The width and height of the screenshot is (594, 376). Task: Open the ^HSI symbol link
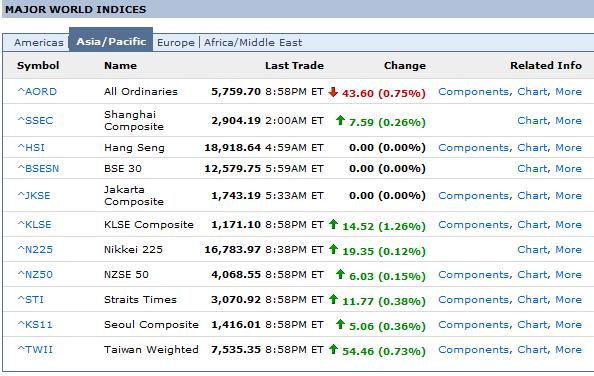click(31, 147)
